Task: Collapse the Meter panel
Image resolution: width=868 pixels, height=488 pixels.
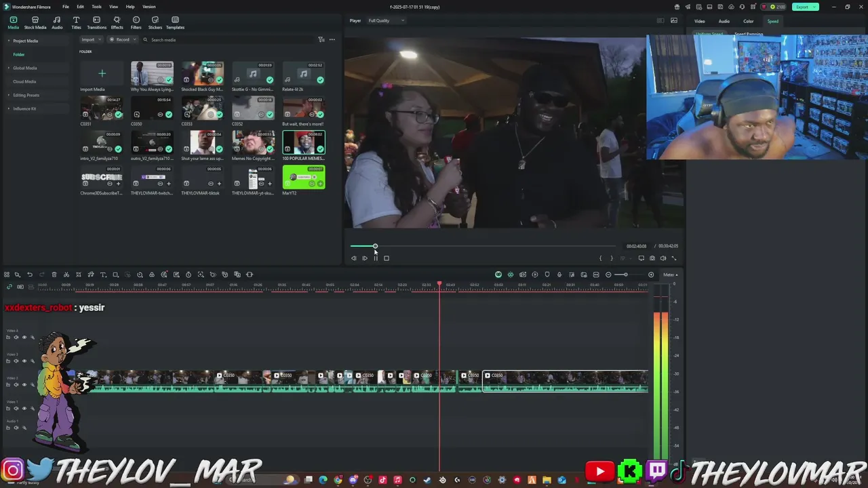Action: 670,274
